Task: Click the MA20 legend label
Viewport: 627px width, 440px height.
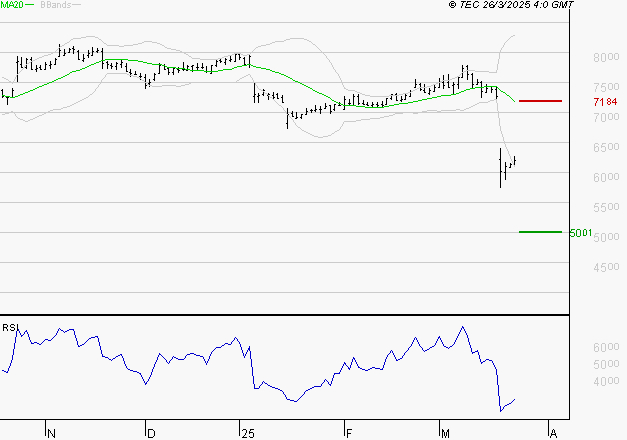Action: 11,5
